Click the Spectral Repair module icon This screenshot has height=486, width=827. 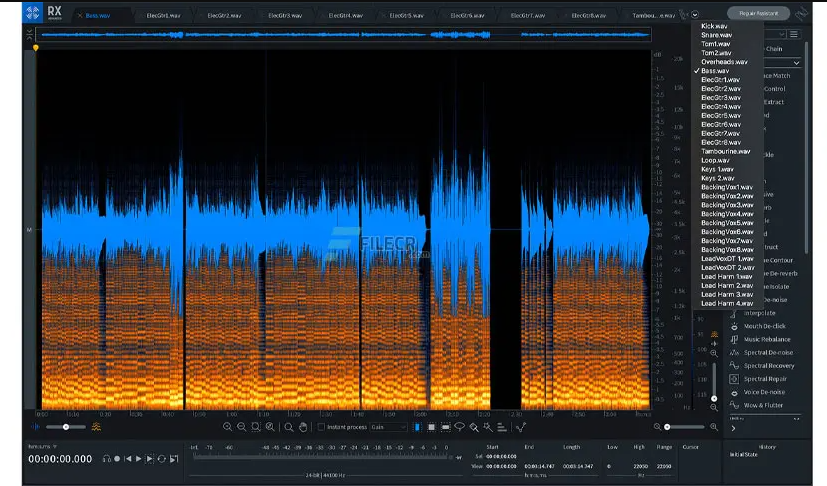coord(734,379)
